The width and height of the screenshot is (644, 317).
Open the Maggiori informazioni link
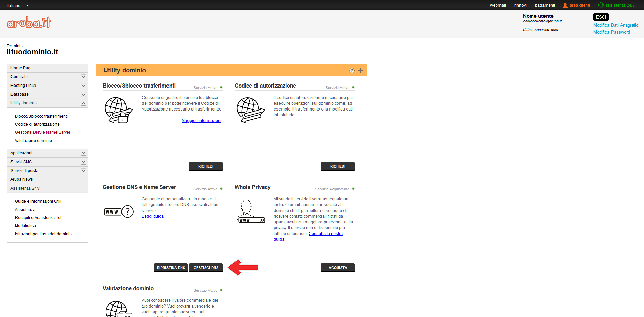(x=201, y=121)
